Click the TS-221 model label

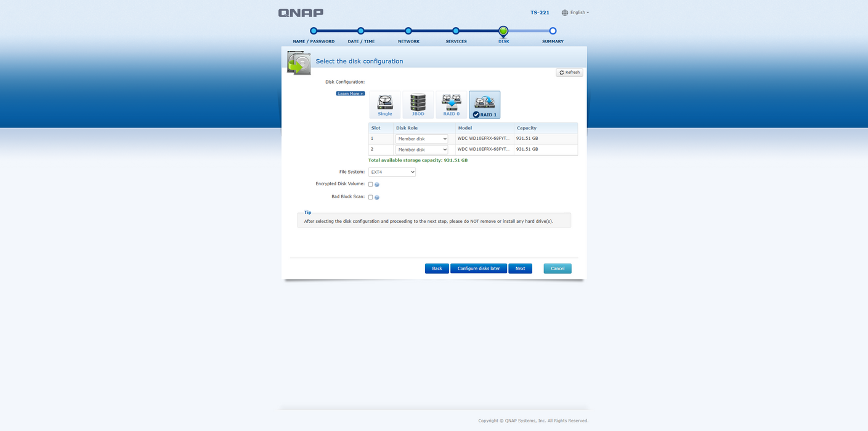540,12
